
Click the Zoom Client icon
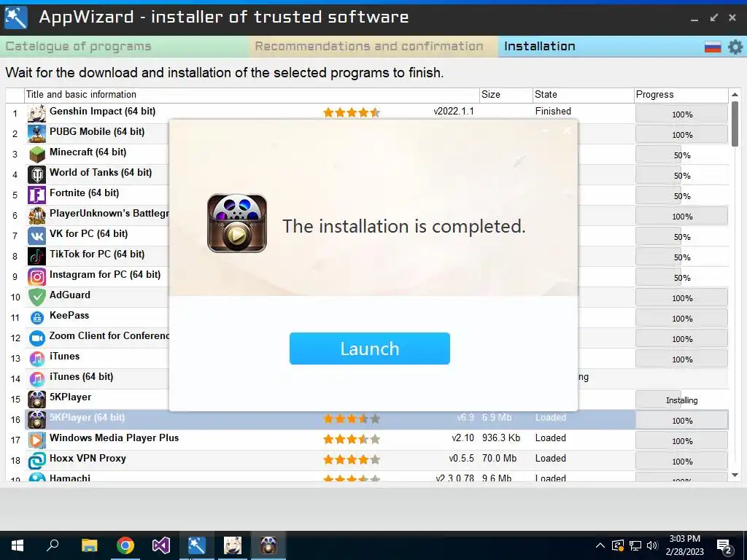pos(36,338)
